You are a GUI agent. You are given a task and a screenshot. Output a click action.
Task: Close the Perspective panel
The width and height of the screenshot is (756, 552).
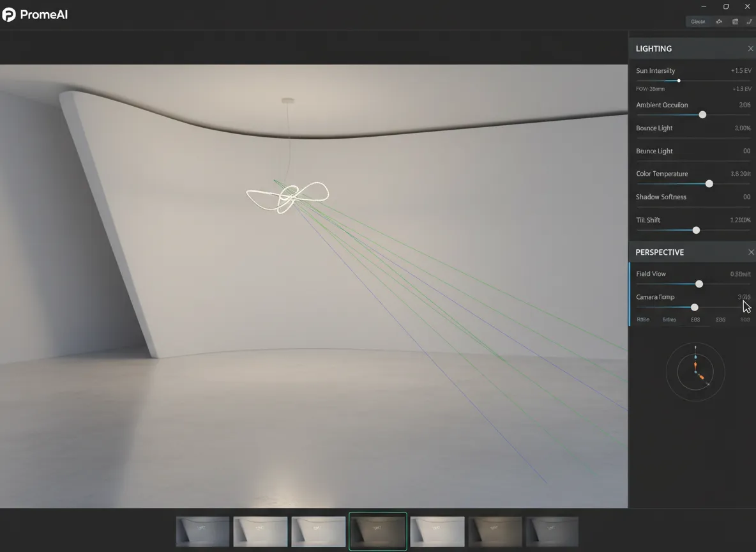(x=750, y=252)
